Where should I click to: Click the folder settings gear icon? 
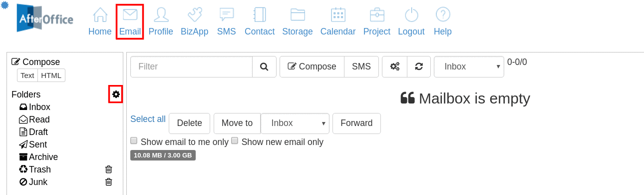pyautogui.click(x=116, y=94)
